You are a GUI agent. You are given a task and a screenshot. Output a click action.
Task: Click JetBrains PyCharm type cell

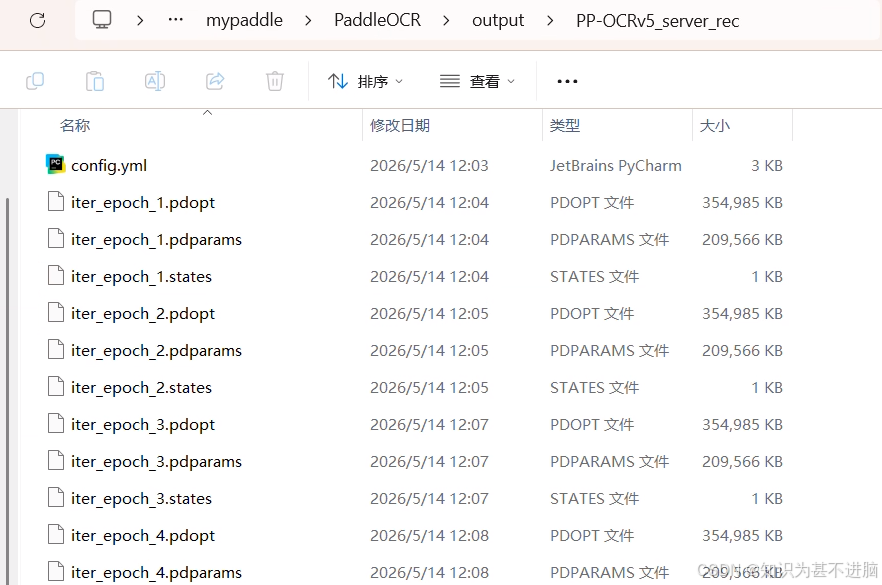coord(615,165)
